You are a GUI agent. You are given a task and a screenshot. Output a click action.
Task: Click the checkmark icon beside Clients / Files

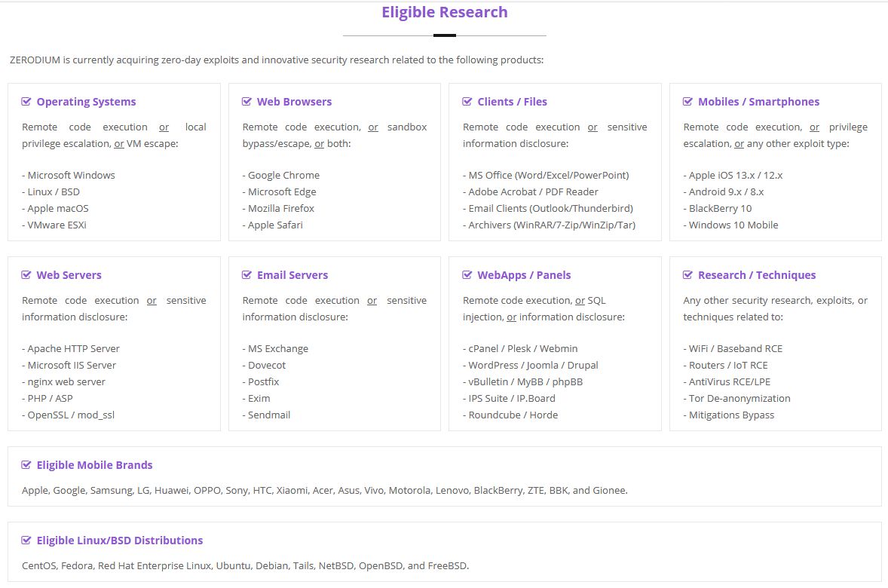(467, 102)
